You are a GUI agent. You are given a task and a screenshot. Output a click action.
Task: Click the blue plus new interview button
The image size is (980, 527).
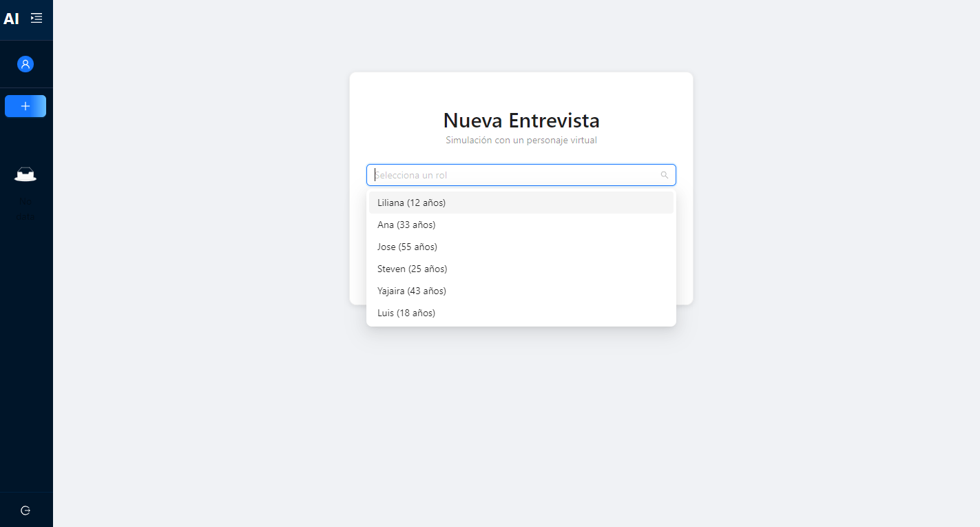point(25,106)
